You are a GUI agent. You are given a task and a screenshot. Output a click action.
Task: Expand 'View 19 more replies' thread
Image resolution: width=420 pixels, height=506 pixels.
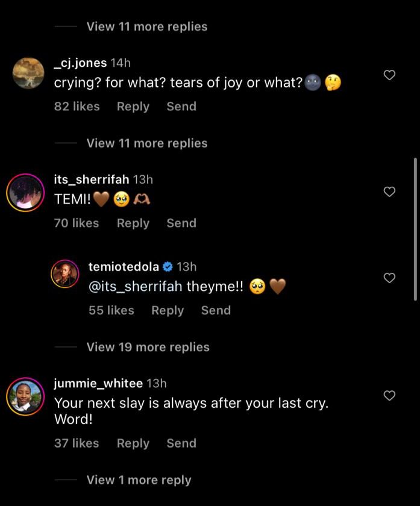(x=148, y=347)
